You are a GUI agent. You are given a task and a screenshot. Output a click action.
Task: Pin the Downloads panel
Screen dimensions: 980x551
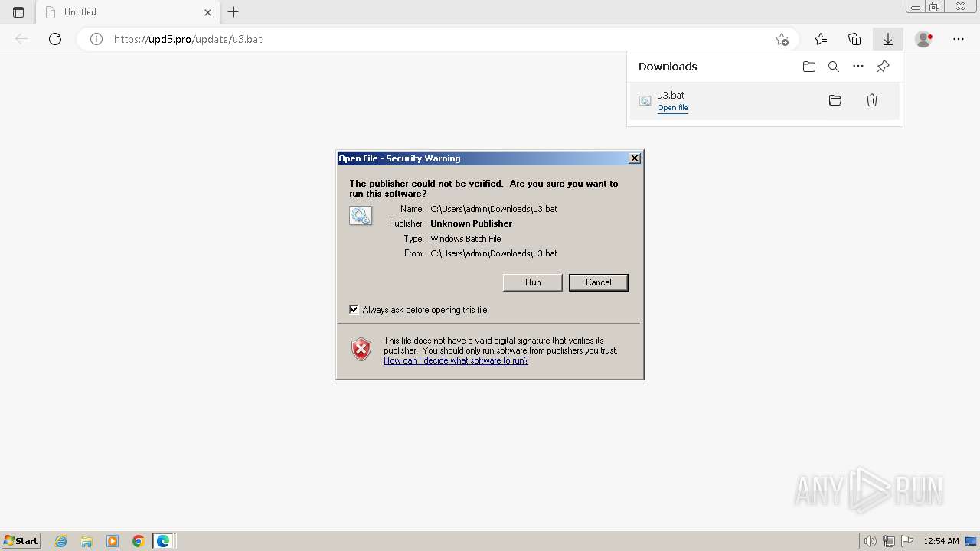tap(883, 67)
